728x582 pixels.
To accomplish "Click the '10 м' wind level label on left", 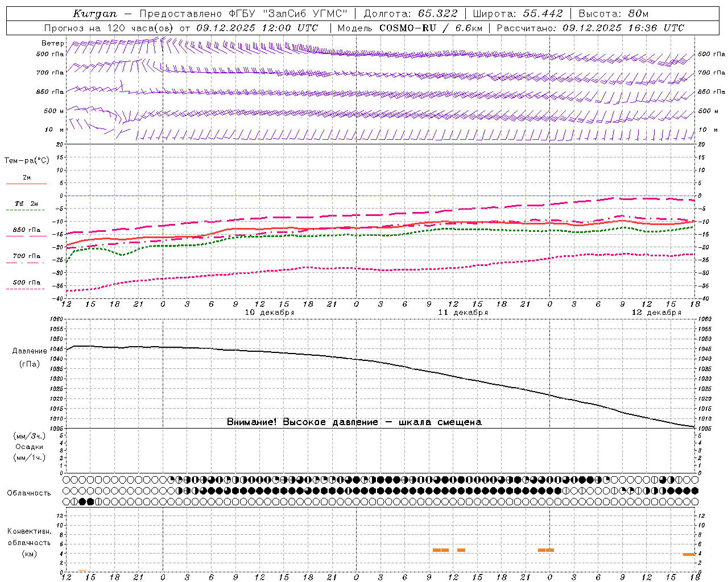I will (55, 130).
